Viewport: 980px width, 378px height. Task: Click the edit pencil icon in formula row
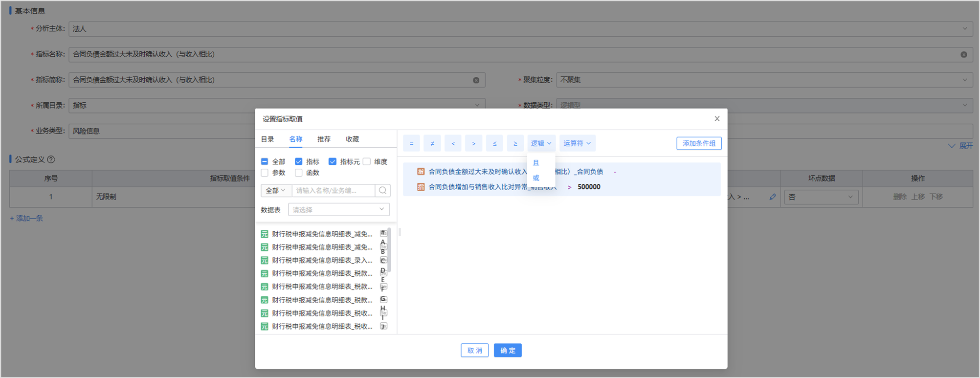(772, 197)
